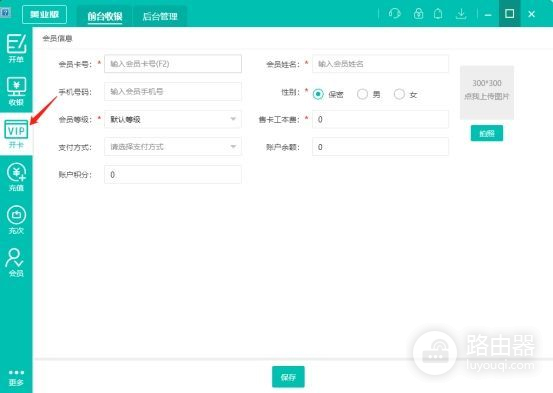
Task: Expand the 支付方式 dropdown
Action: click(x=173, y=147)
